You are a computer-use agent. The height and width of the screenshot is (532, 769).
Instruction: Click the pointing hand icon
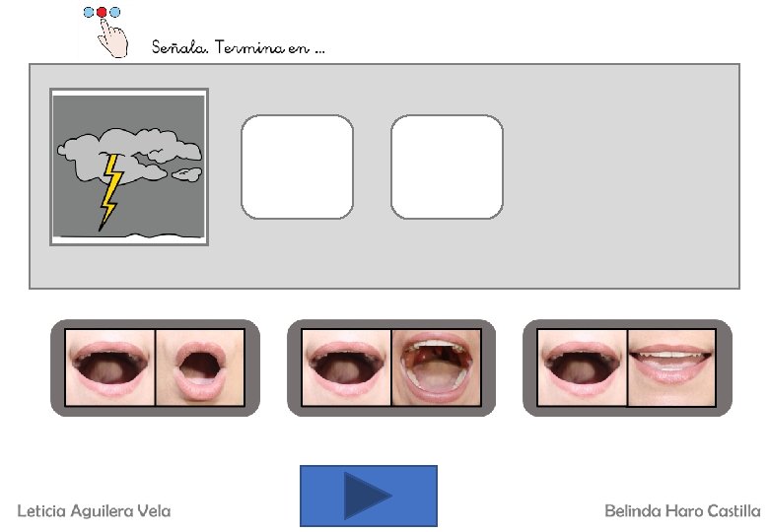(112, 38)
